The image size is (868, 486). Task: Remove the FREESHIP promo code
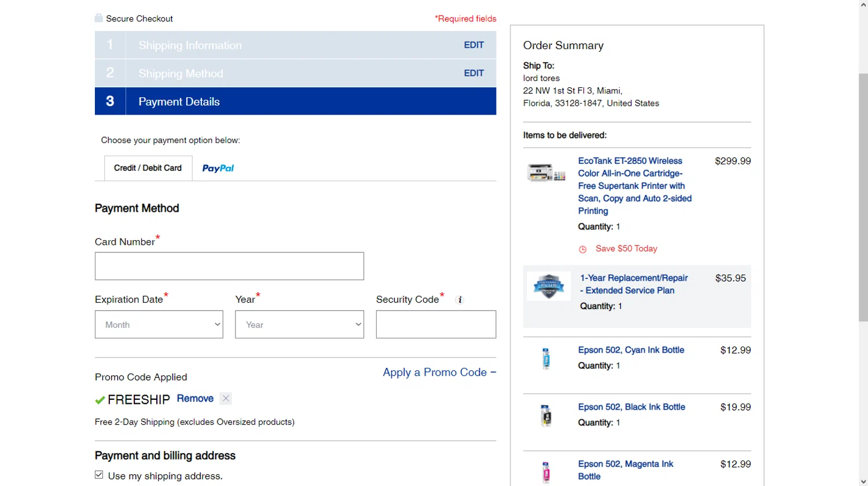click(x=195, y=399)
